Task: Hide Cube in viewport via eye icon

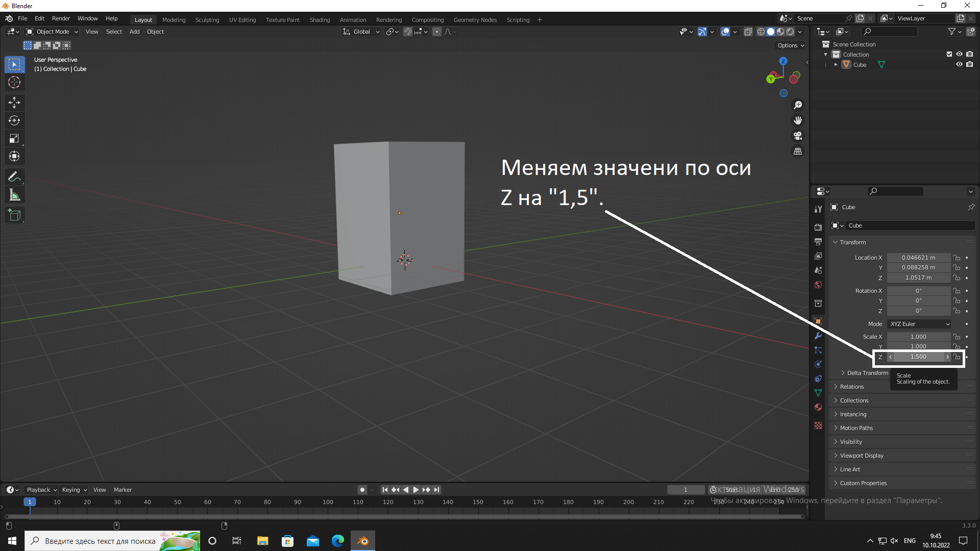Action: click(959, 64)
